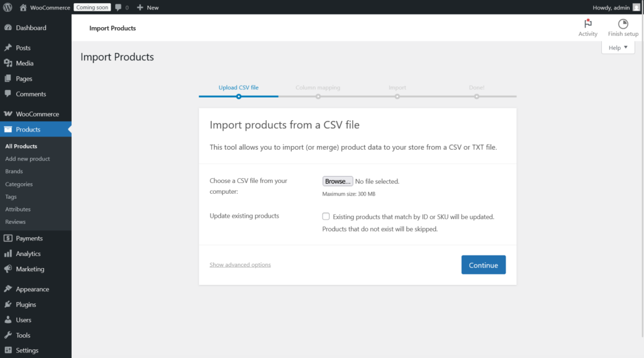Click the Settings sliders icon
The image size is (644, 358).
[8, 350]
